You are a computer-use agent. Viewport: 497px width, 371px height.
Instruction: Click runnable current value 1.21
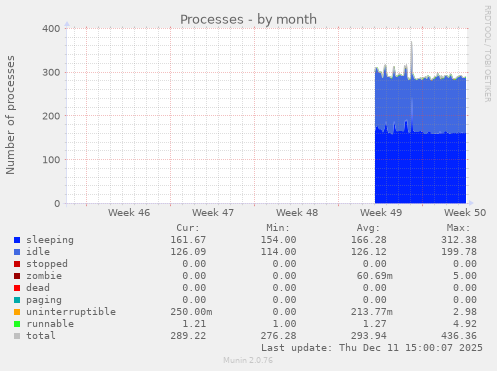[194, 324]
